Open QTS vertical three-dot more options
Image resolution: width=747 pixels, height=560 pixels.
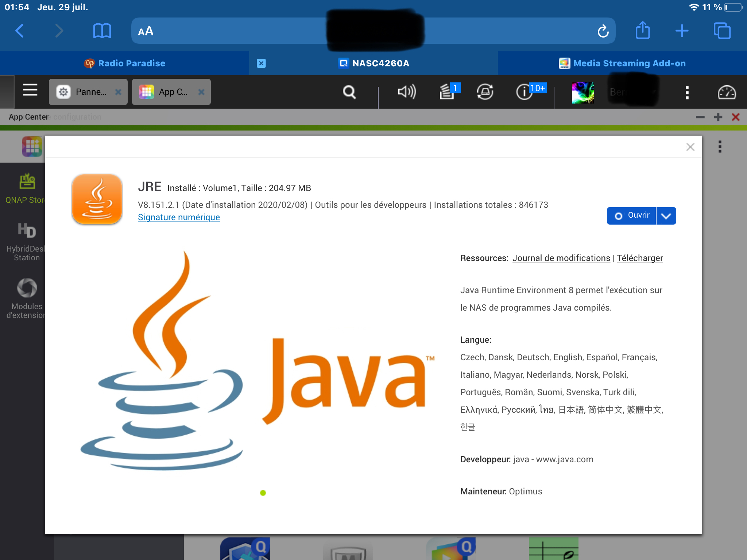[687, 93]
